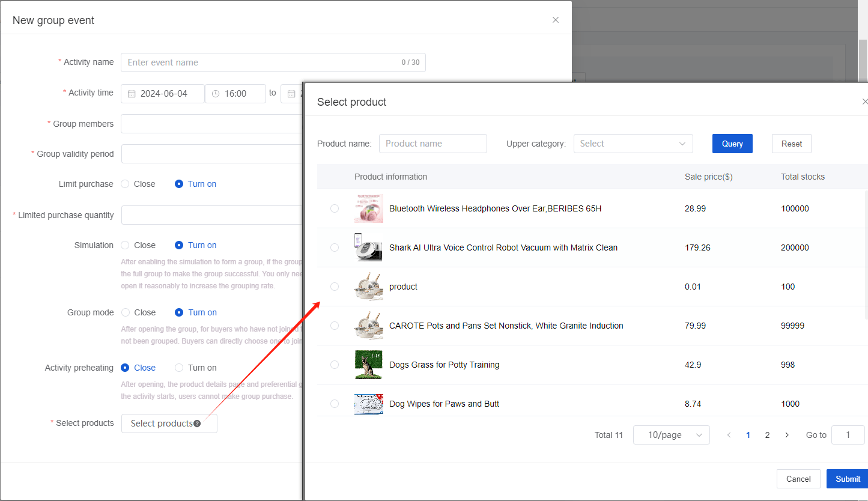Open the 10/page page size dropdown
The height and width of the screenshot is (501, 868).
(672, 435)
